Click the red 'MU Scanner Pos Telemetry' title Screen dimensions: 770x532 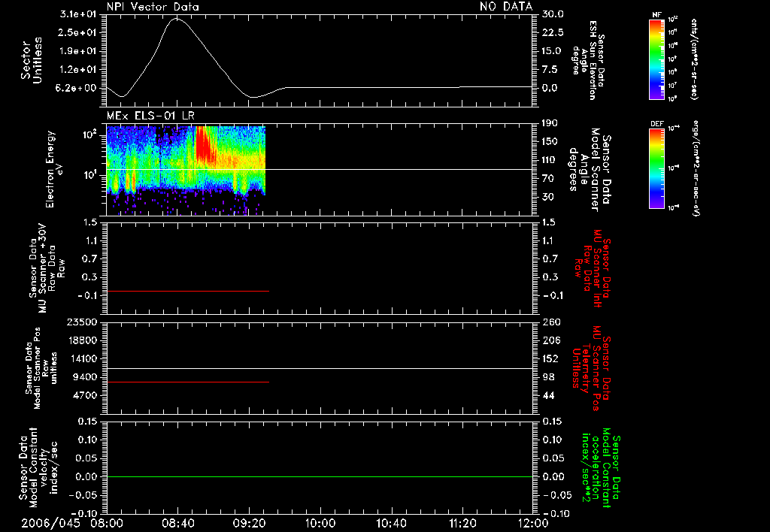591,368
